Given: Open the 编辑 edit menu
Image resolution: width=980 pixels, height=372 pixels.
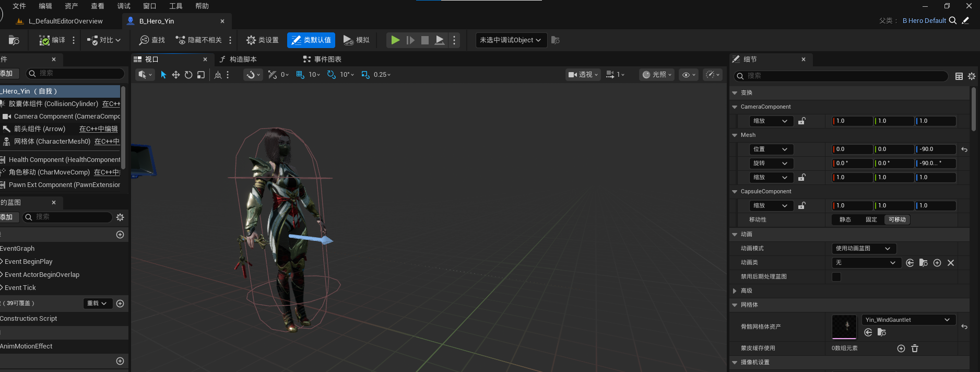Looking at the screenshot, I should pyautogui.click(x=45, y=6).
